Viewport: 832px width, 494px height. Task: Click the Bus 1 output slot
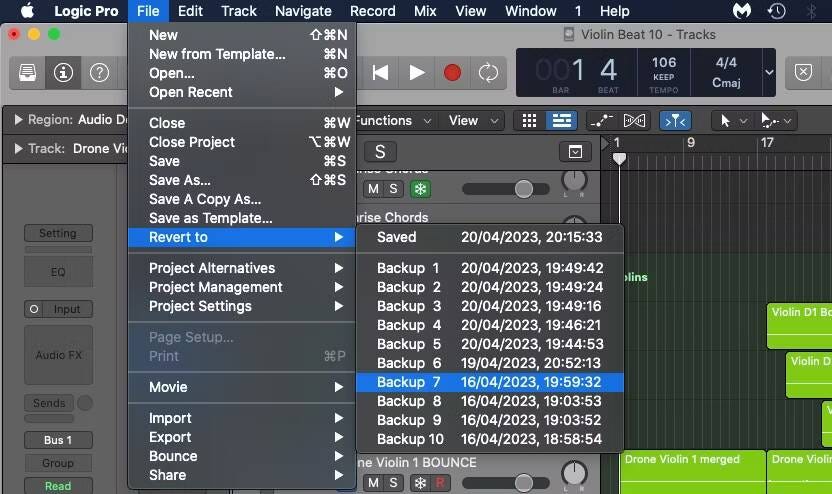click(58, 440)
